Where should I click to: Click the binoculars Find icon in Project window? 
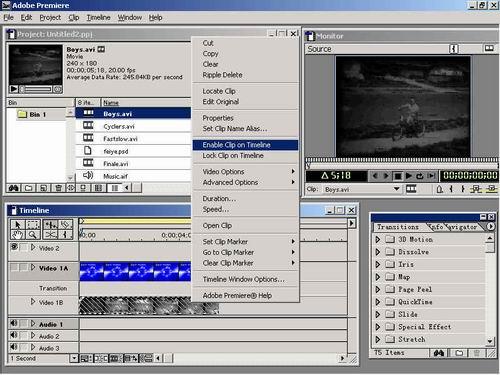point(14,188)
